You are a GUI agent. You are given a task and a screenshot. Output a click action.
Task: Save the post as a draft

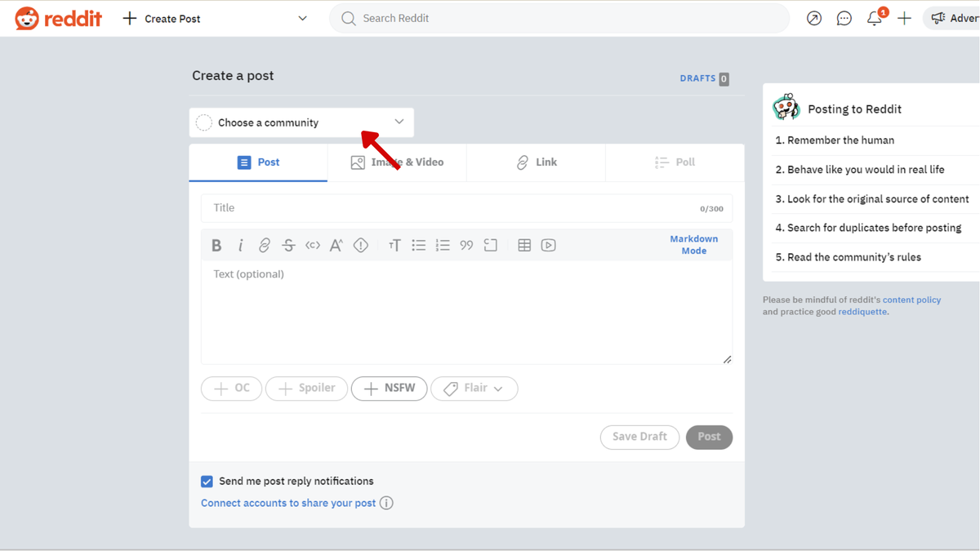pos(639,438)
